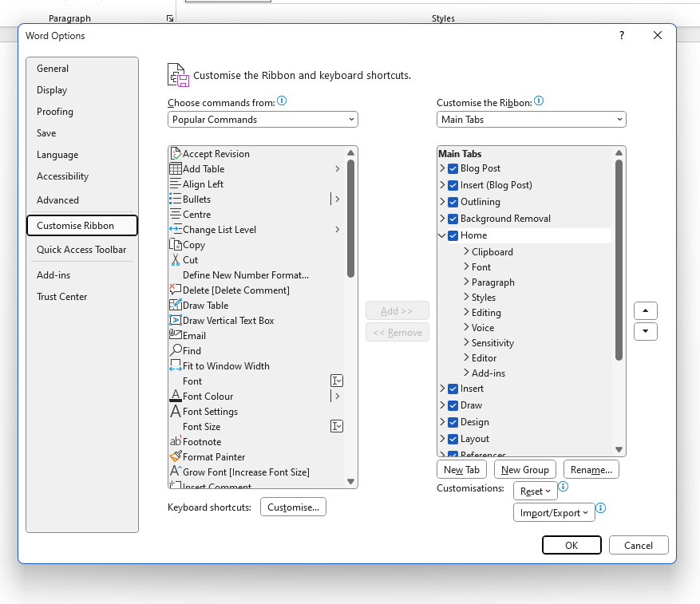Click the Align Left icon
Viewport: 700px width, 604px height.
pos(176,184)
